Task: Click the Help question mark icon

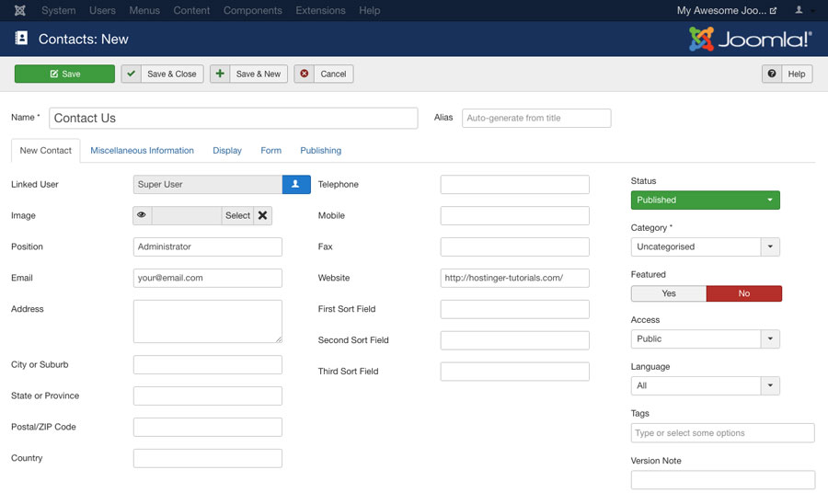Action: click(x=772, y=74)
